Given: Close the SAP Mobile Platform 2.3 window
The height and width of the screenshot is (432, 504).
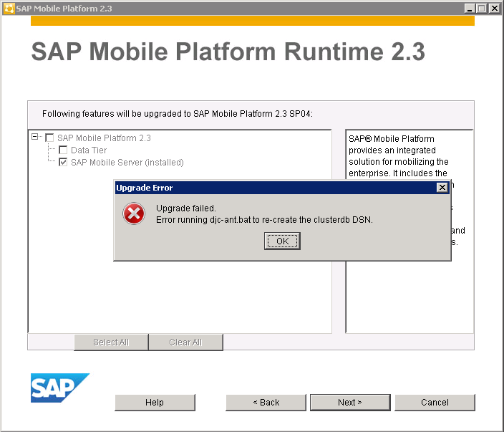Looking at the screenshot, I should coord(494,9).
